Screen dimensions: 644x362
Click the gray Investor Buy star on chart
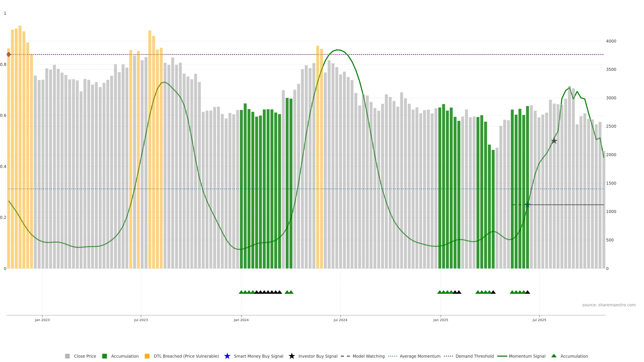(x=554, y=141)
